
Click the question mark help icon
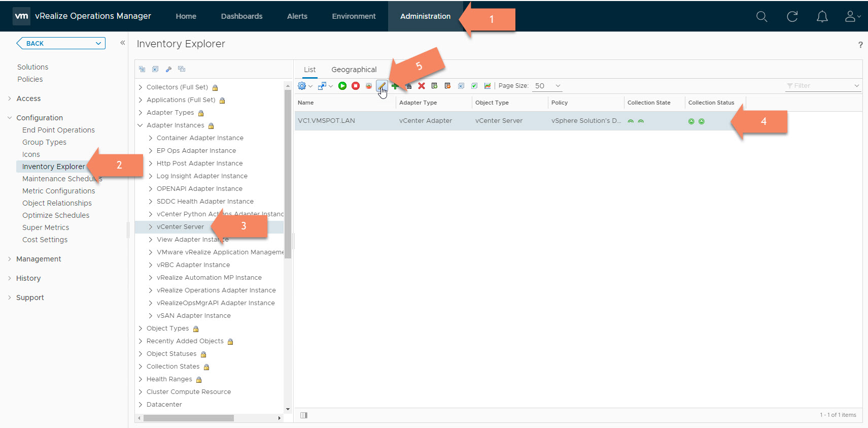pos(860,45)
